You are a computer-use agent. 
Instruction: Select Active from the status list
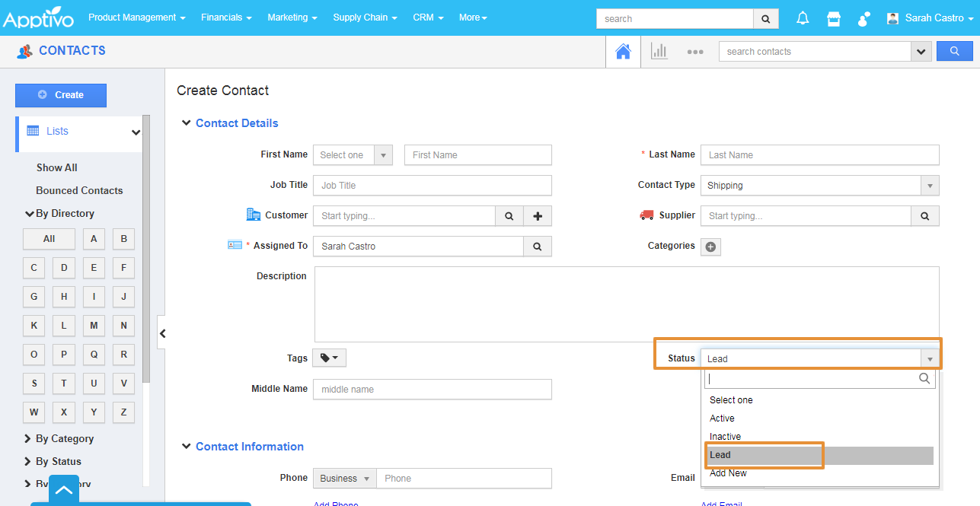click(722, 418)
